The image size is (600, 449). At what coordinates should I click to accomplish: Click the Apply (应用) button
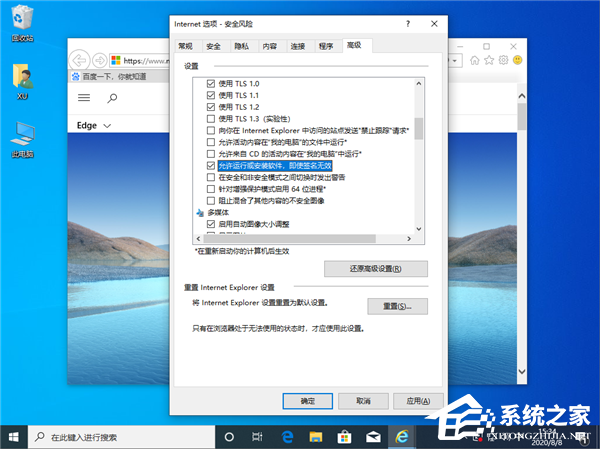pyautogui.click(x=418, y=401)
